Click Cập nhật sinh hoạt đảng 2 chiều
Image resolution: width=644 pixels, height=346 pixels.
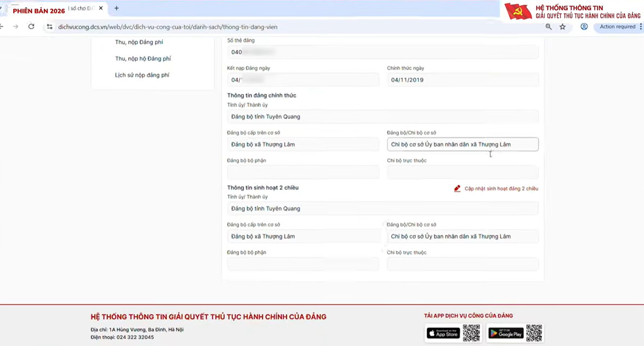tap(501, 188)
